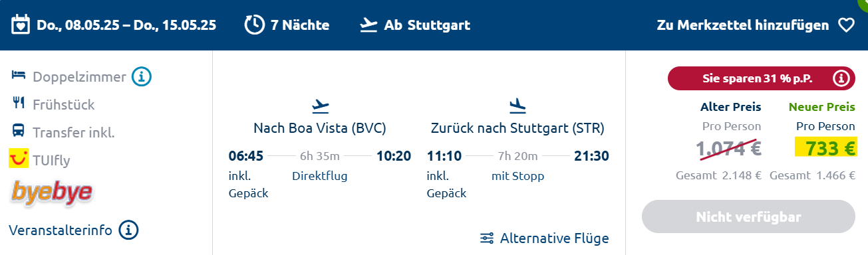
Task: Click the savings badge info icon
Action: (x=841, y=78)
